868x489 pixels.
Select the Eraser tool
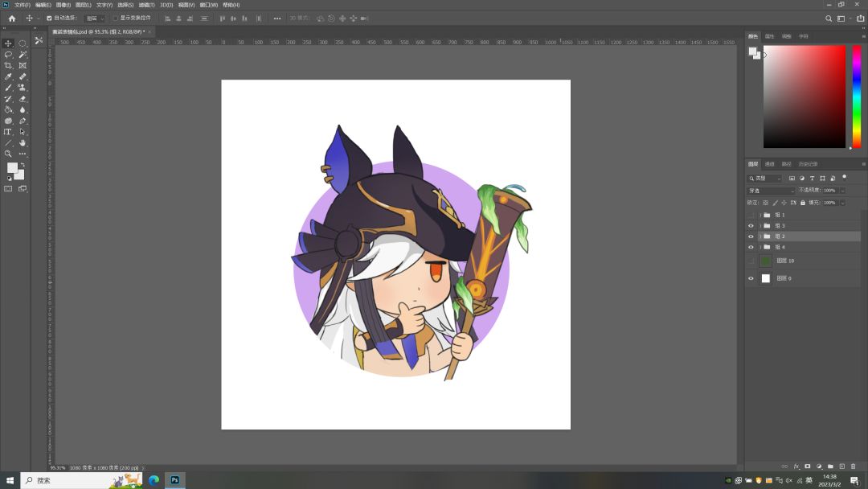pos(23,99)
